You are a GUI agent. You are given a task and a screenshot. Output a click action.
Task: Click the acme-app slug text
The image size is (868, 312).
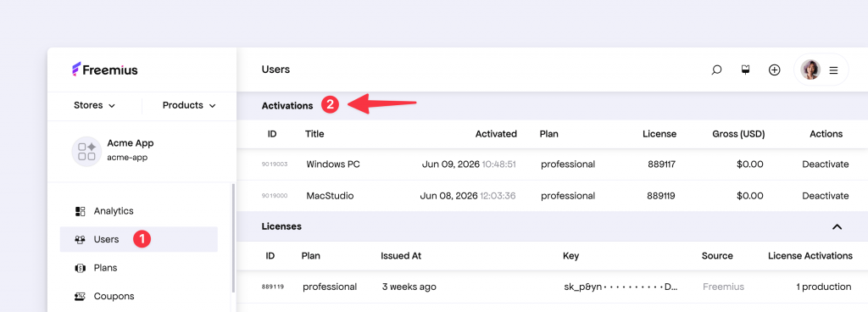pyautogui.click(x=127, y=157)
